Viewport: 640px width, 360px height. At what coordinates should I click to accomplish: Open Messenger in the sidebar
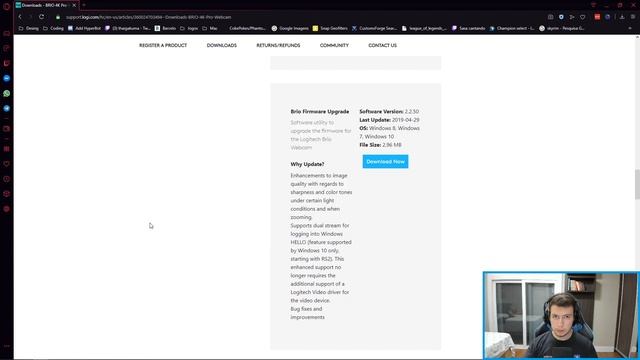(x=7, y=78)
